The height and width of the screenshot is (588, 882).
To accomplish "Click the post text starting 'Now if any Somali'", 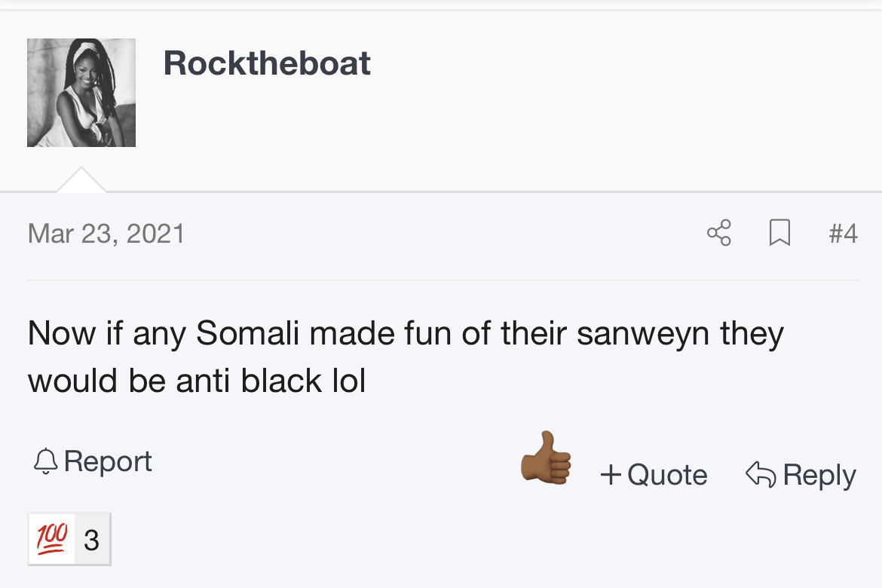I will coord(406,357).
